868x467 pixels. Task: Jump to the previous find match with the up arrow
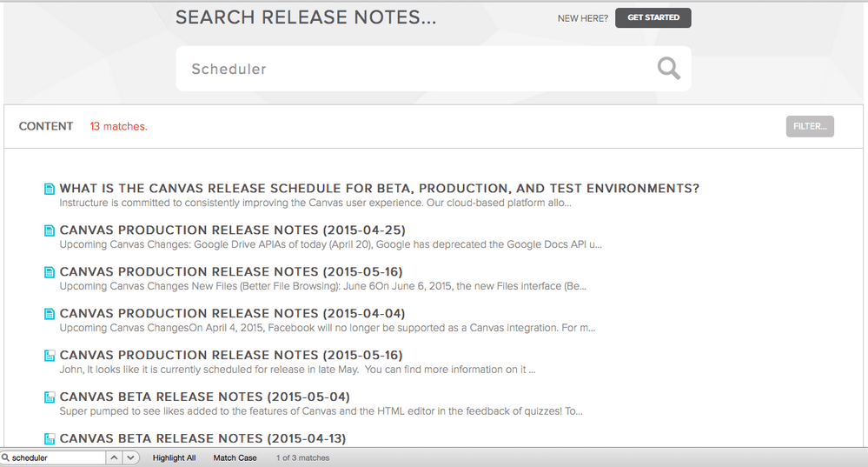click(114, 457)
